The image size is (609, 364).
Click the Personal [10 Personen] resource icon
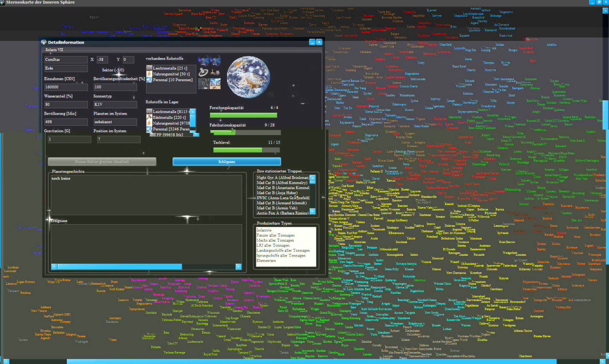click(x=149, y=80)
